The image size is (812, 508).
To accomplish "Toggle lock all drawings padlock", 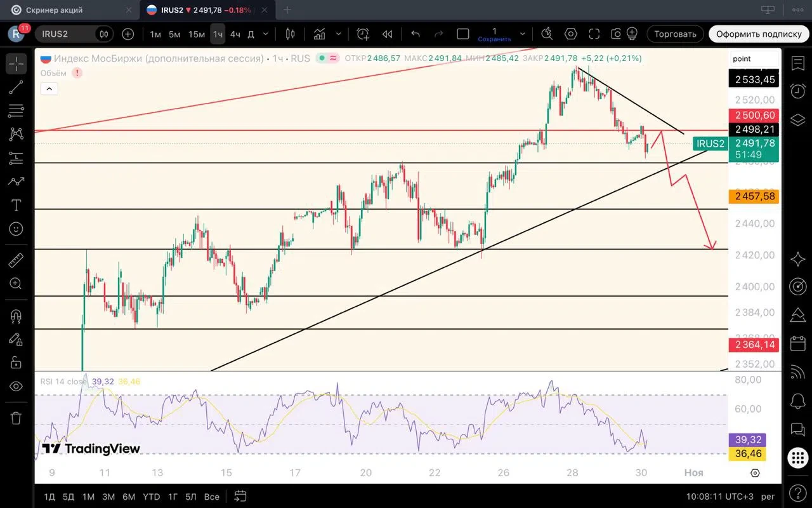I will pos(16,363).
